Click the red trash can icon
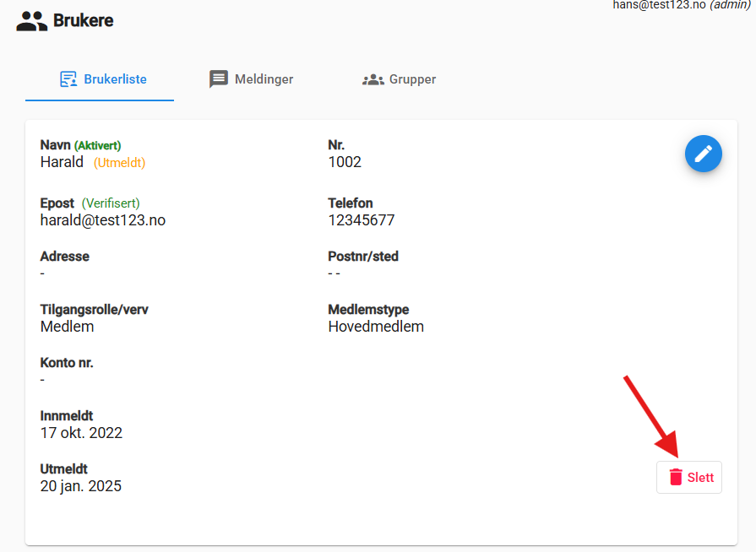The width and height of the screenshot is (756, 552). (x=675, y=477)
